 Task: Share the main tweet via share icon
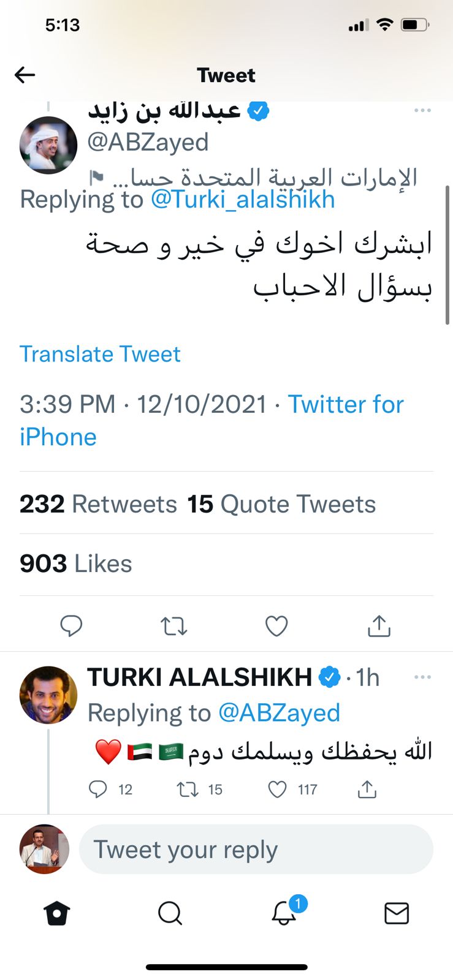coord(379,626)
